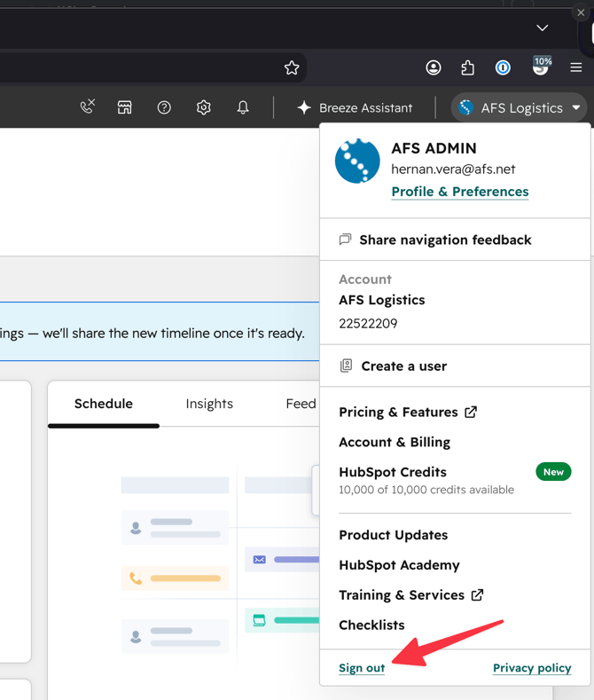This screenshot has height=700, width=594.
Task: Open the browser hamburger menu
Action: pyautogui.click(x=576, y=67)
